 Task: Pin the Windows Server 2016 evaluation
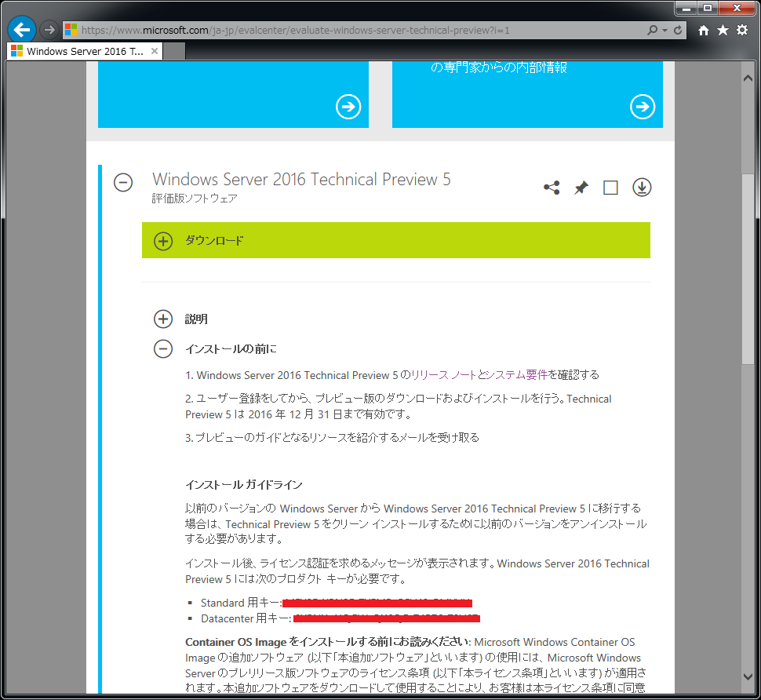(581, 188)
